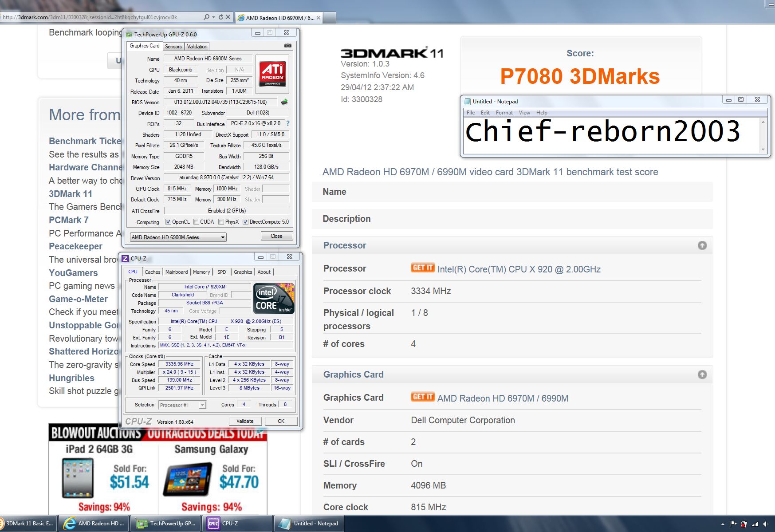Click GET IT badge next to Processor
This screenshot has width=775, height=532.
(x=422, y=268)
